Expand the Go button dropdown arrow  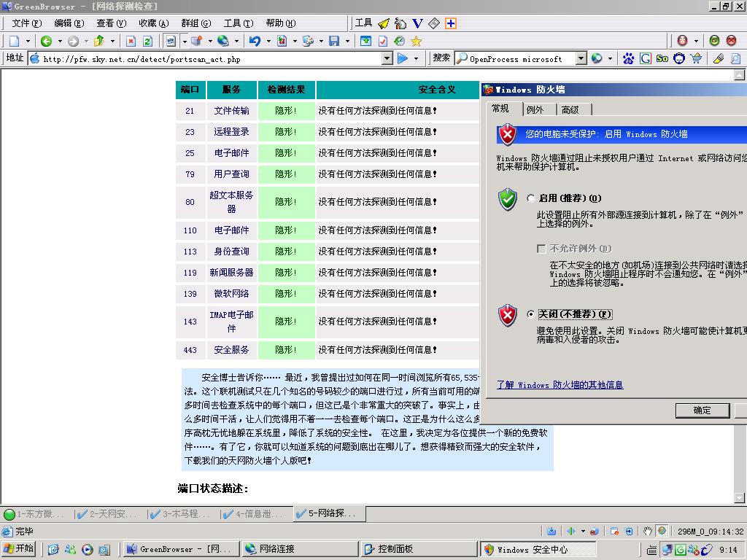pos(416,58)
